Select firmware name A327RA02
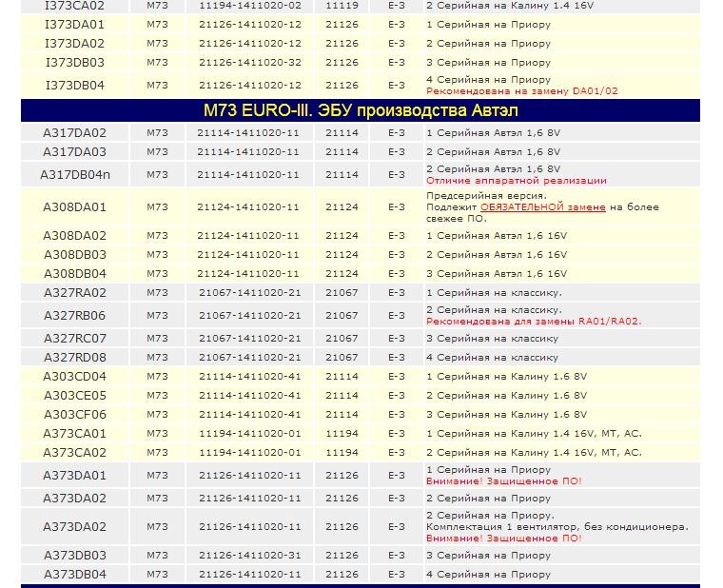Viewport: 723px width, 588px height. point(75,292)
